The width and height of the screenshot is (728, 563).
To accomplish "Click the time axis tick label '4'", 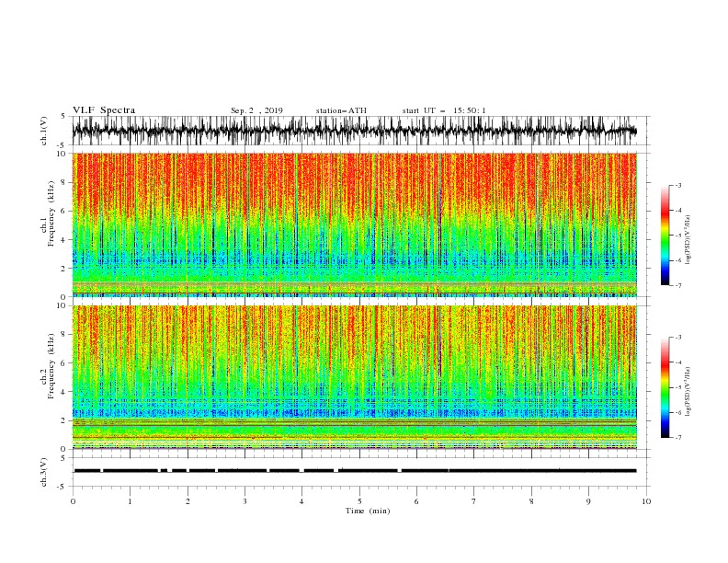I will 302,501.
